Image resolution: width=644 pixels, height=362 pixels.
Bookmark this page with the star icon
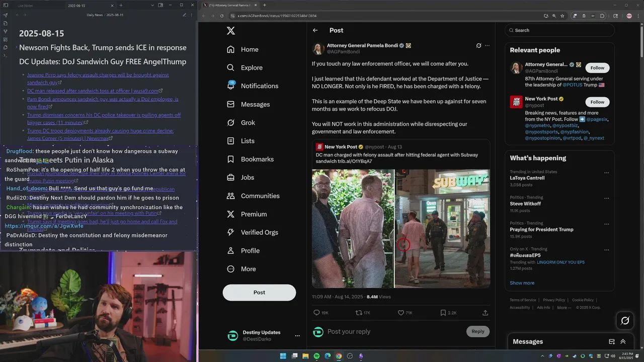[x=562, y=16]
